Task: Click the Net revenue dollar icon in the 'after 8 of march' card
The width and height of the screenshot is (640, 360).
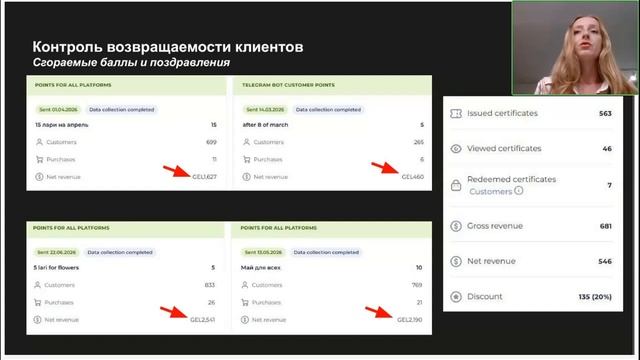Action: 247,177
